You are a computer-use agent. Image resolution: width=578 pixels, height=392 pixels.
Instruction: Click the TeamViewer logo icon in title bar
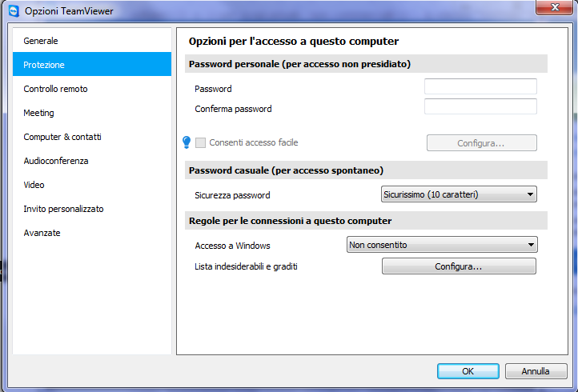click(x=14, y=10)
